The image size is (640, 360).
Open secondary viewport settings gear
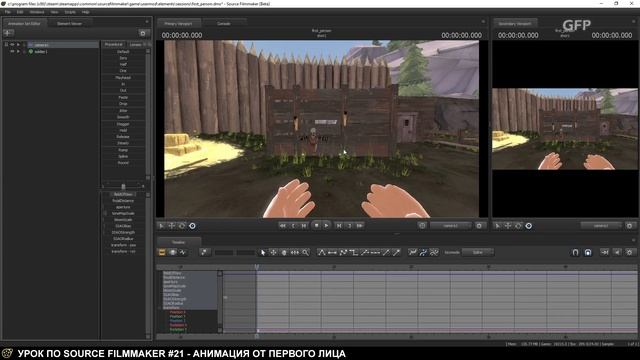(x=630, y=226)
